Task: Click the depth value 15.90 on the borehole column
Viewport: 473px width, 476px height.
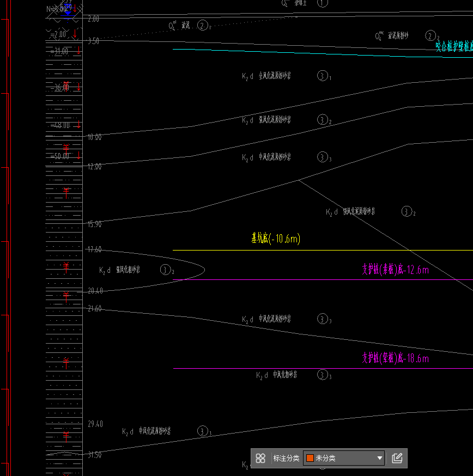Action: 94,224
